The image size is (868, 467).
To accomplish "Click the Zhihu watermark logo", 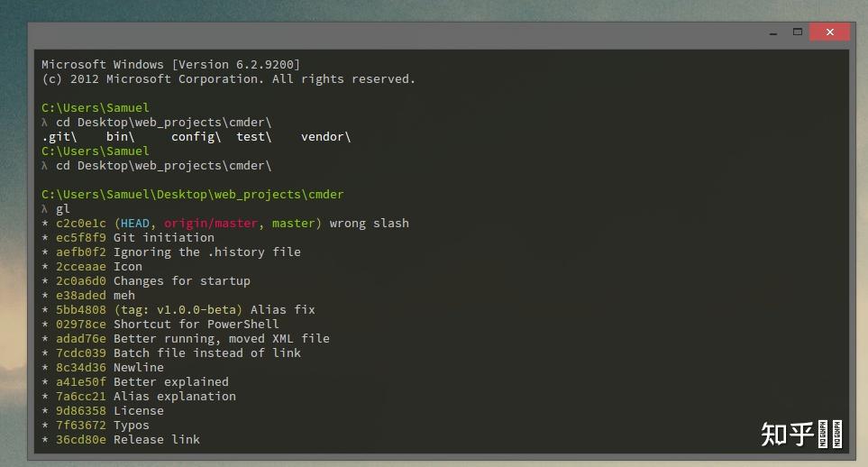I will coord(801,434).
